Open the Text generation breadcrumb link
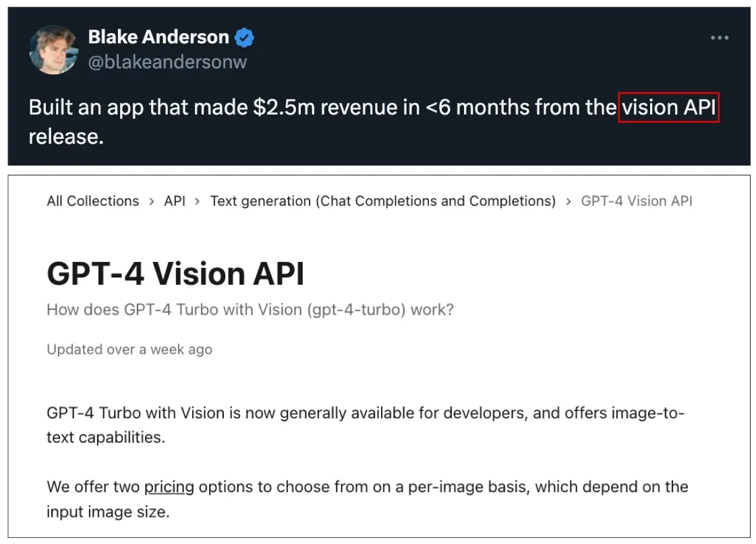Screen dimensions: 756x544 pyautogui.click(x=384, y=200)
